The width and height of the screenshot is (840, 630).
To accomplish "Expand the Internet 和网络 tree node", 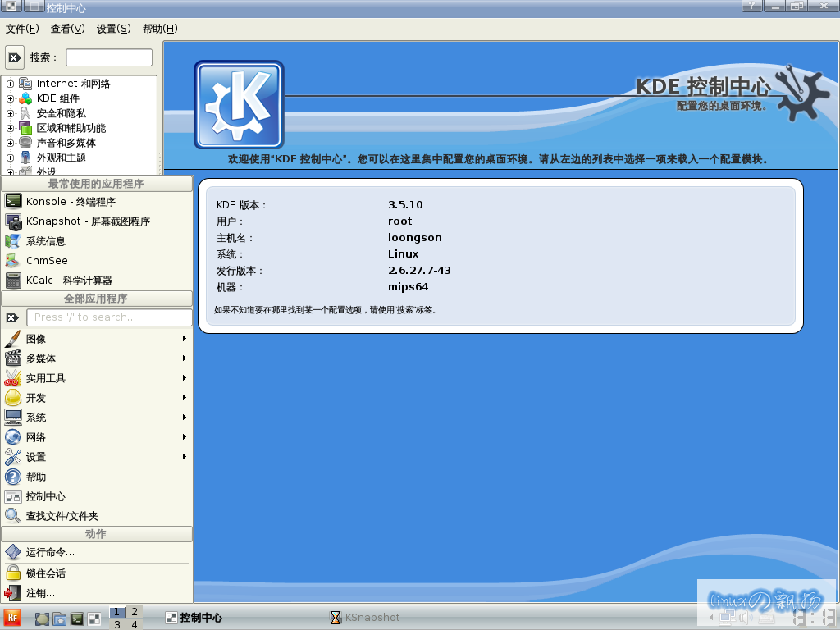I will [10, 84].
